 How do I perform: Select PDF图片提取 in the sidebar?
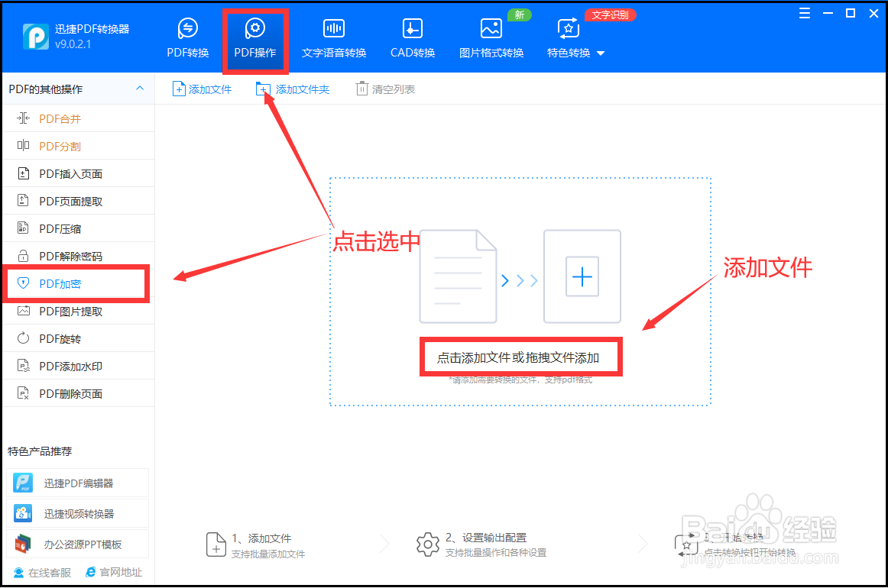pyautogui.click(x=78, y=311)
